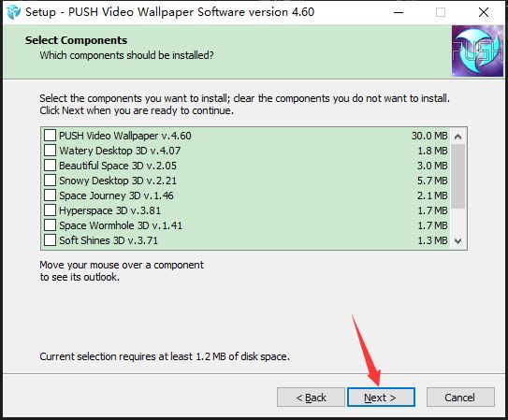The width and height of the screenshot is (508, 420).
Task: Click the setup app icon in title bar
Action: pos(14,12)
